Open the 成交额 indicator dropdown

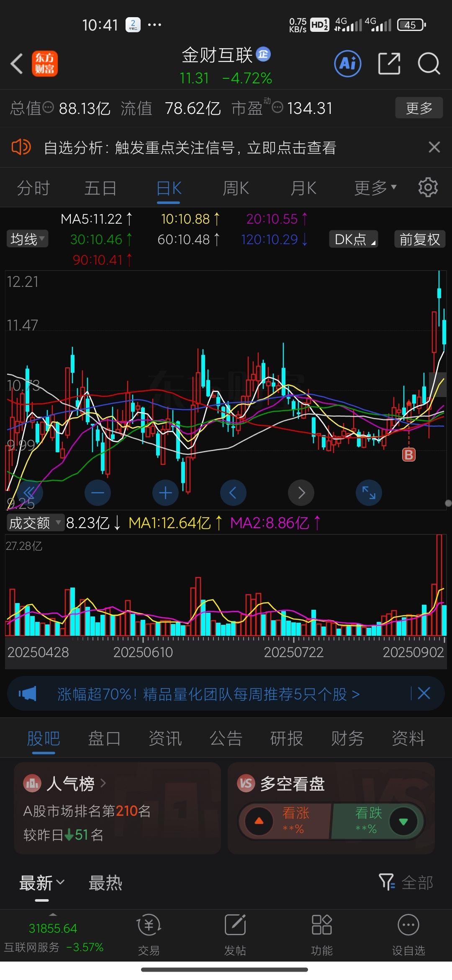35,523
